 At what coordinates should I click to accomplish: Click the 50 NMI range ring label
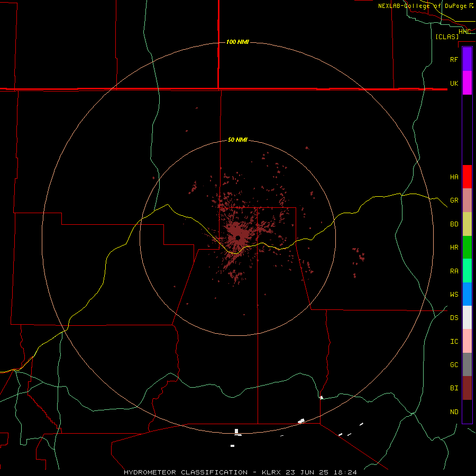(237, 140)
